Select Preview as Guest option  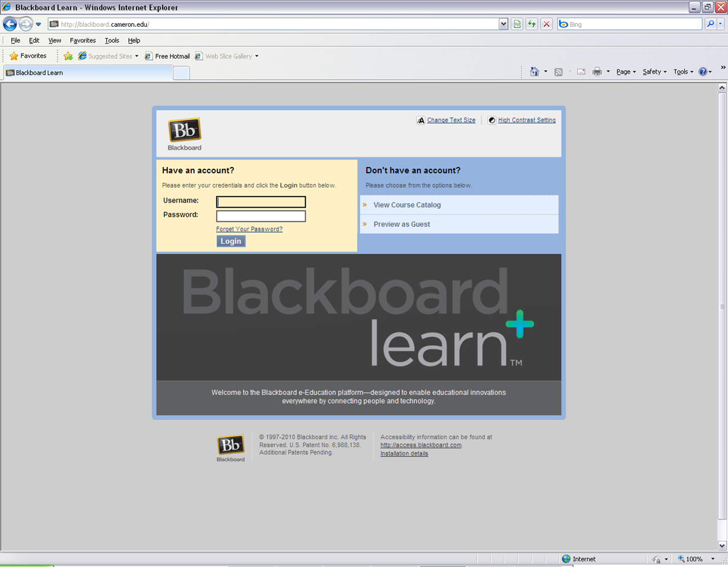459,224
